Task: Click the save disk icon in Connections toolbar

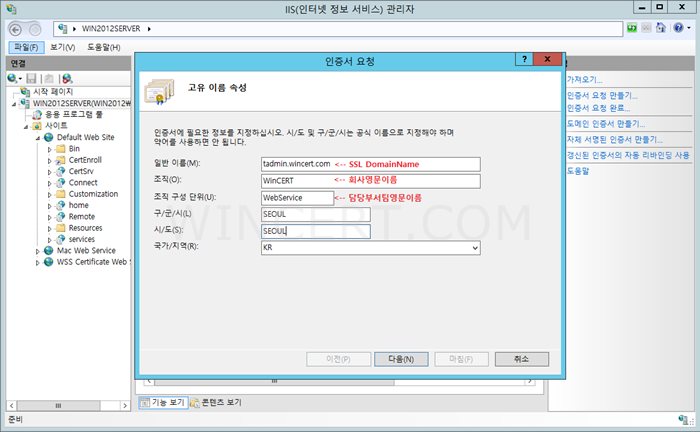Action: click(x=31, y=79)
